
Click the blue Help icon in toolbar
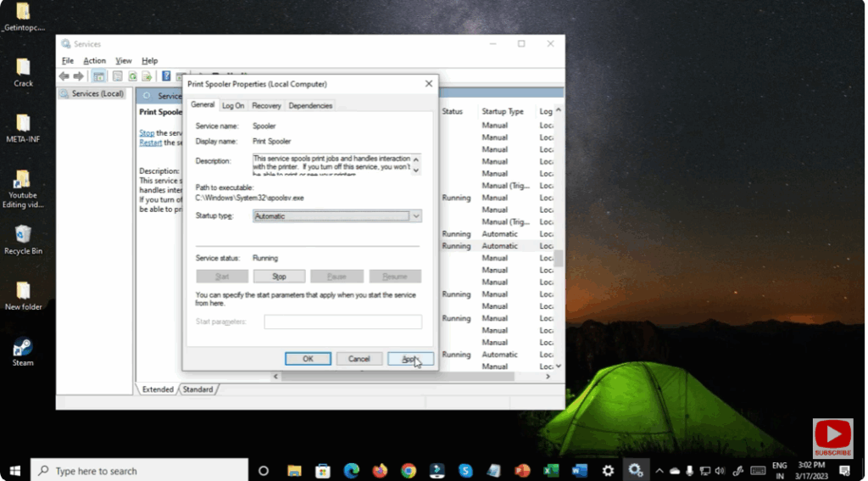click(167, 76)
